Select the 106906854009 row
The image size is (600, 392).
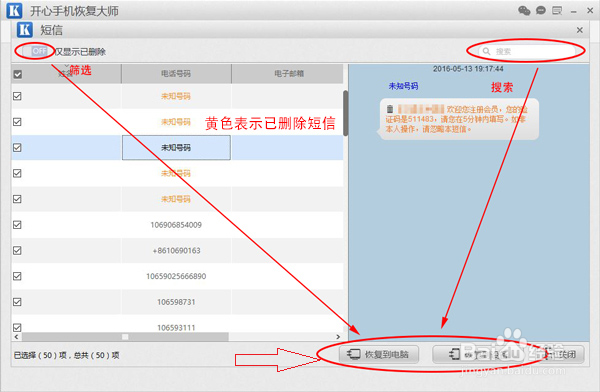tap(177, 225)
